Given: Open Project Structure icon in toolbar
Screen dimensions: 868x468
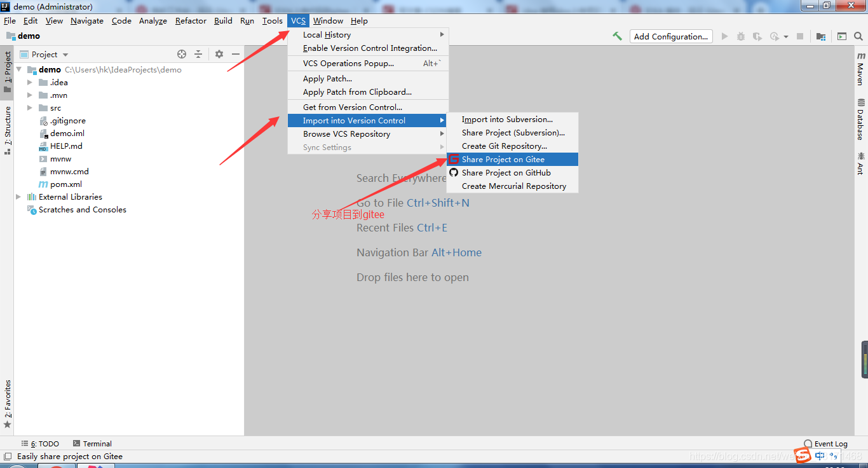Looking at the screenshot, I should tap(821, 36).
